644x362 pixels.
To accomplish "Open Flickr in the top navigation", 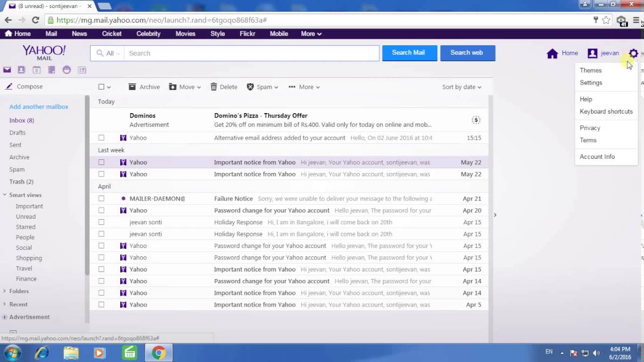I will point(248,34).
